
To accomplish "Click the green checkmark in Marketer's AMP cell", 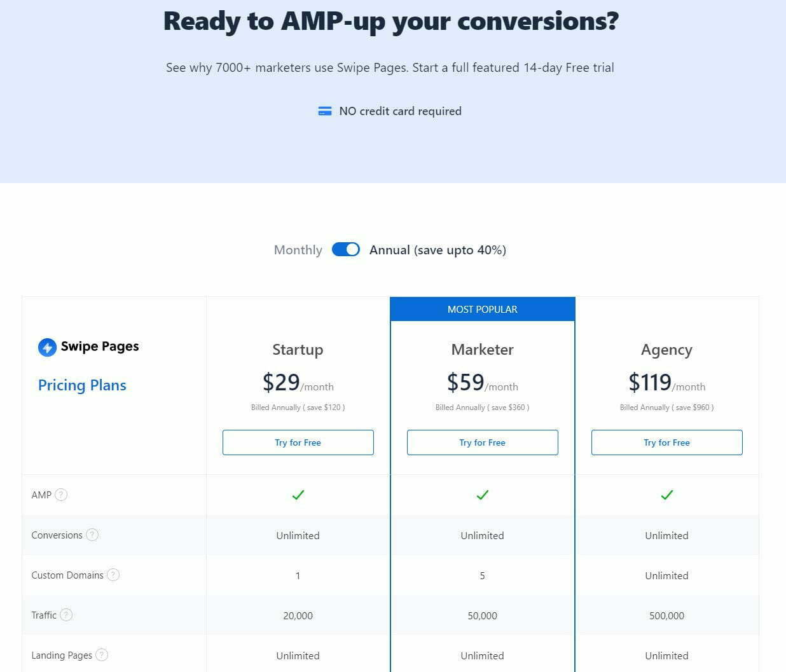I will tap(482, 495).
